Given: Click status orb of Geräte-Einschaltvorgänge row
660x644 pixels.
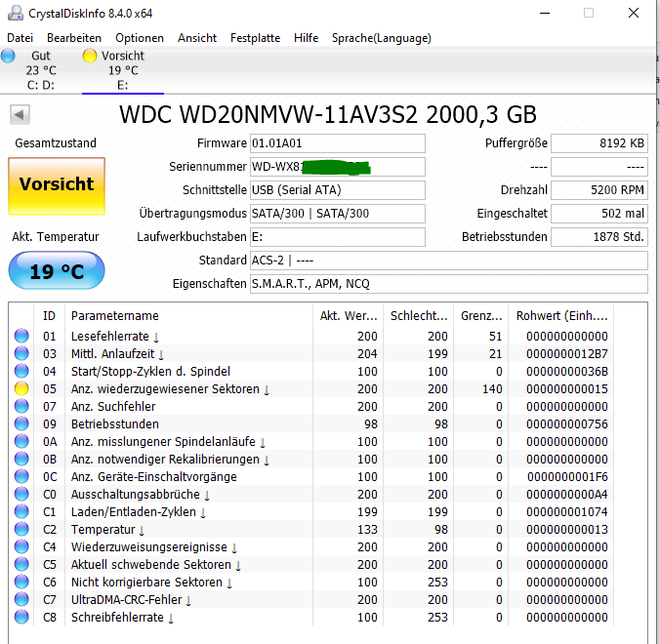Looking at the screenshot, I should (21, 476).
